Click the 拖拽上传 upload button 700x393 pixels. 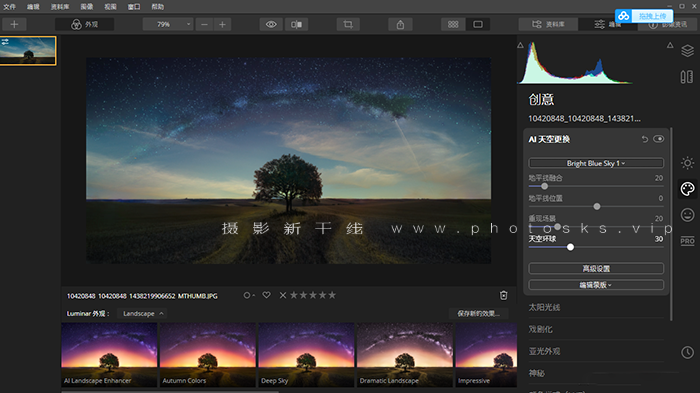pos(652,16)
